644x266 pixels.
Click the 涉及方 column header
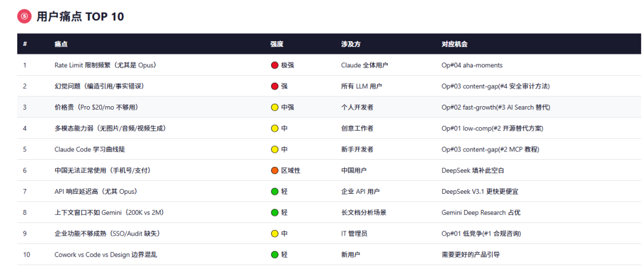[351, 44]
